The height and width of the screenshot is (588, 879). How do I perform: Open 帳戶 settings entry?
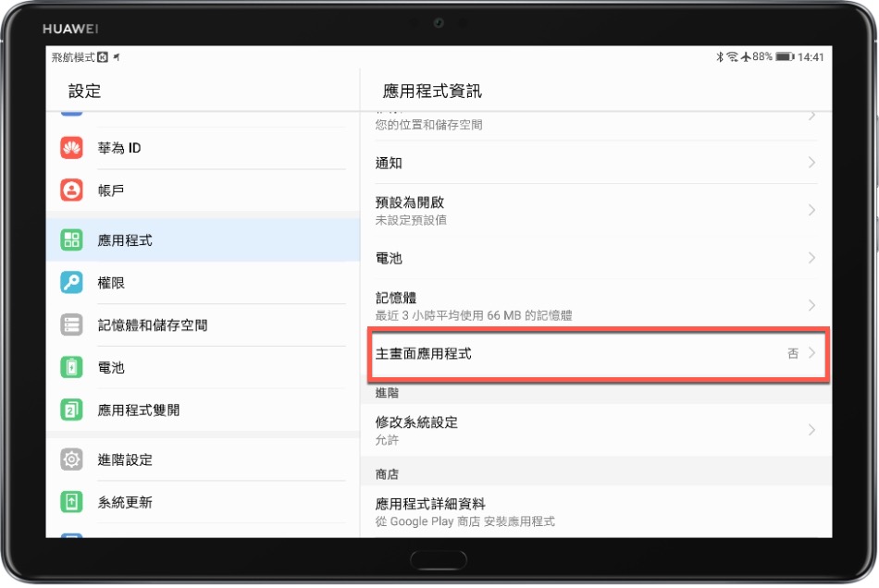point(204,190)
